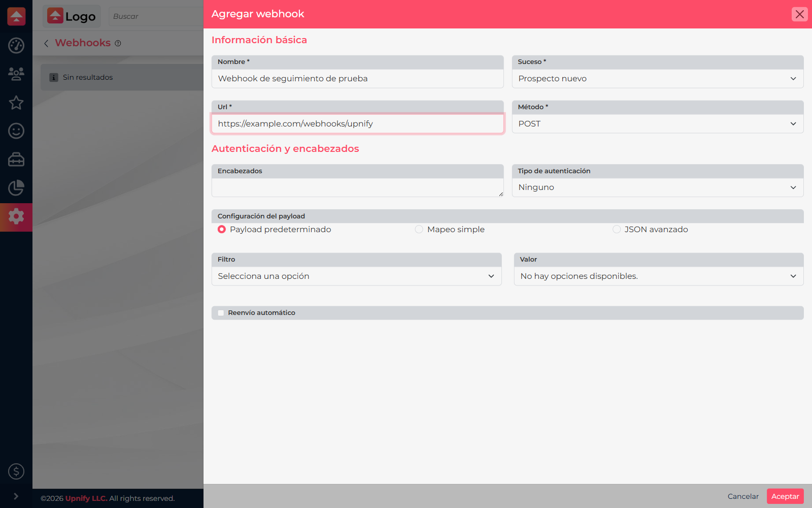Click the Cancelar button

[x=743, y=496]
